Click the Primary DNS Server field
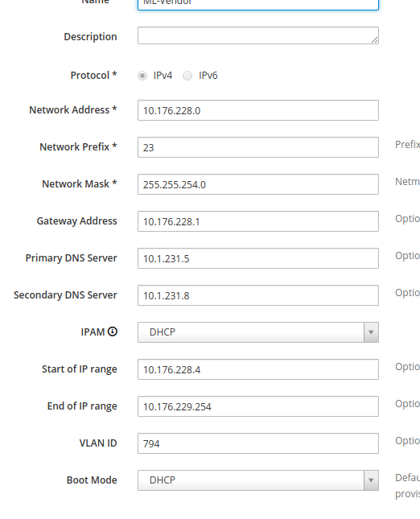 258,258
